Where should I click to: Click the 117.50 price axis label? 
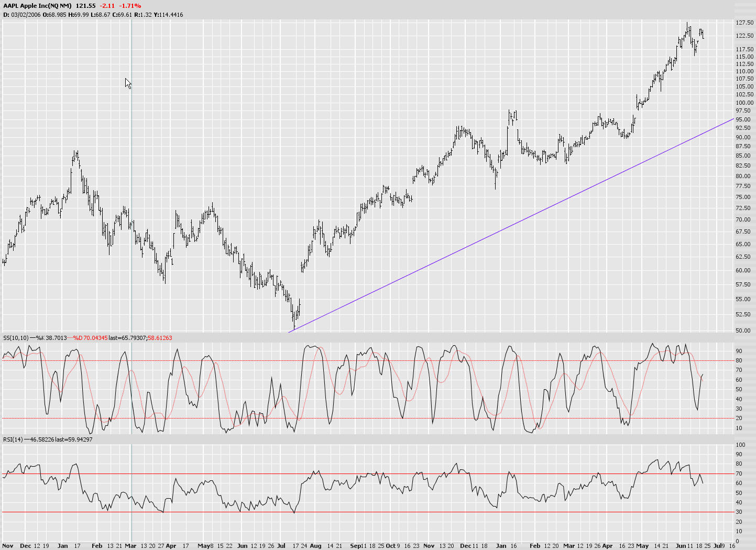pyautogui.click(x=744, y=49)
